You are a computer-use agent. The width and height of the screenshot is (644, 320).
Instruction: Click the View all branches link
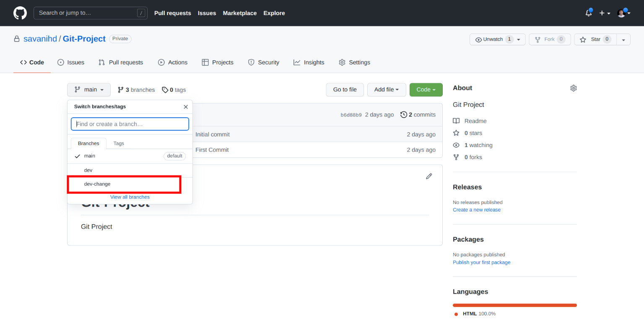(x=130, y=197)
